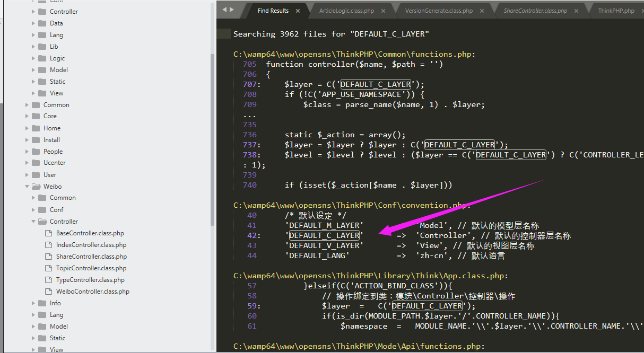The height and width of the screenshot is (353, 644).
Task: Click the open Weibo folder icon
Action: pyautogui.click(x=36, y=187)
